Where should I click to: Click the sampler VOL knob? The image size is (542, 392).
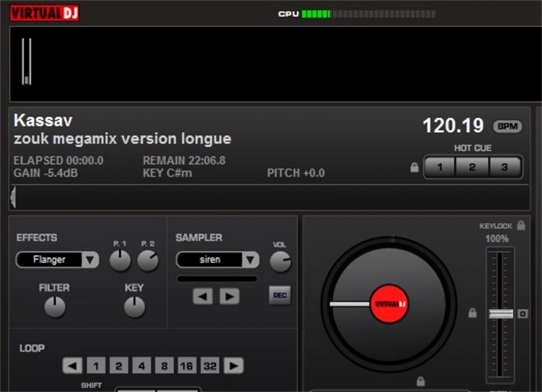click(280, 261)
